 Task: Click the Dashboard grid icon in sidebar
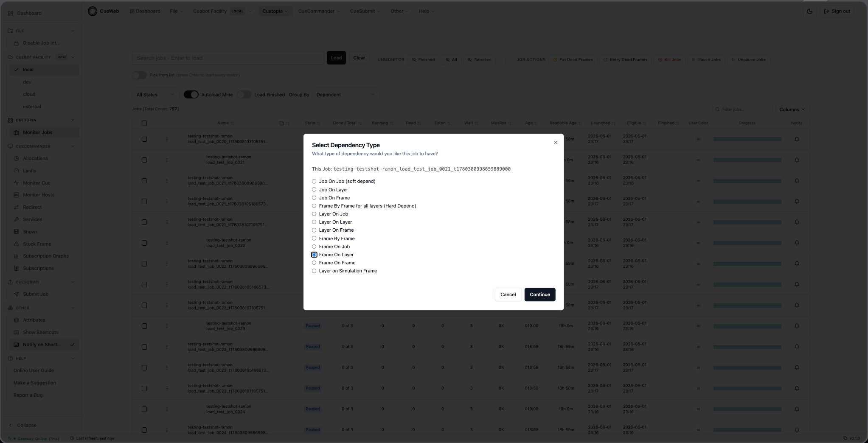[10, 13]
